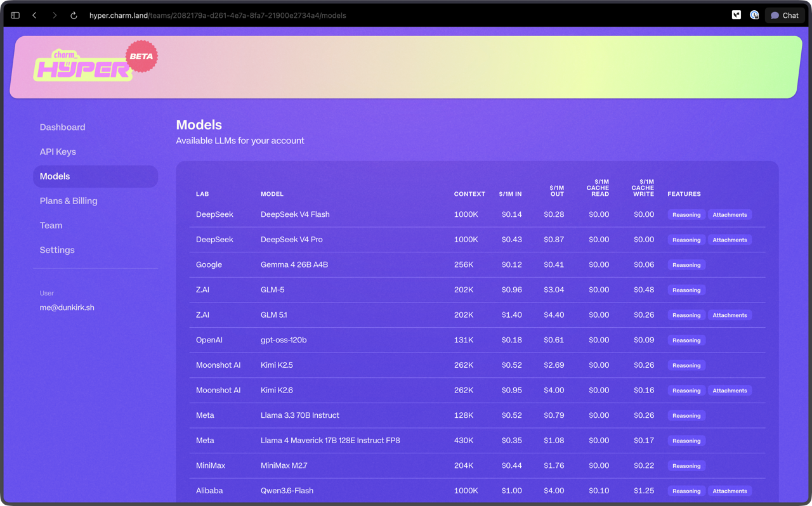Click the Models page heading

199,125
